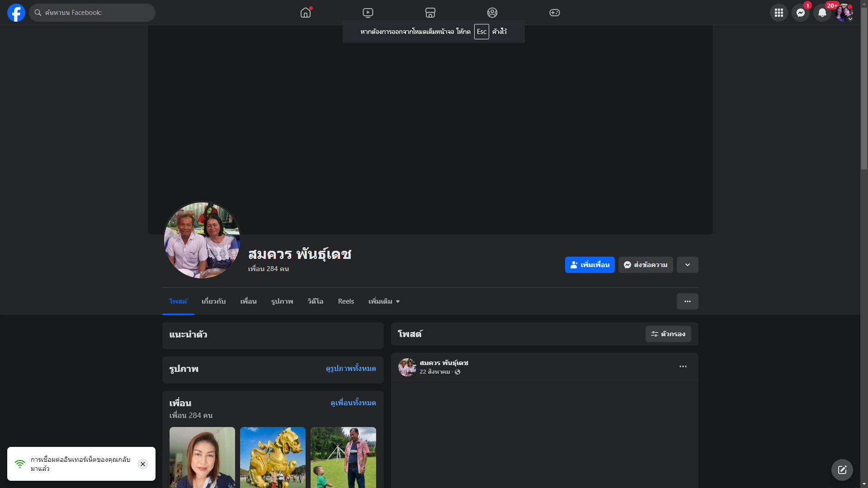Switch to the เกี่ยวกับ tab

pyautogui.click(x=213, y=301)
